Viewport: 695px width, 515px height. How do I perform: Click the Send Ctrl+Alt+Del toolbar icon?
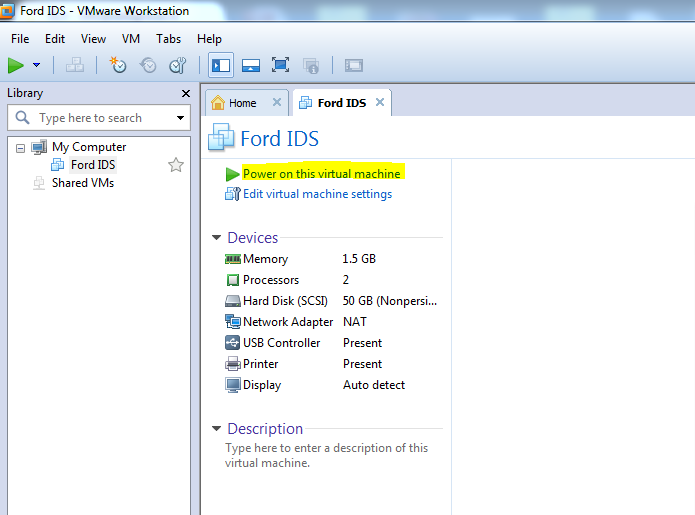tap(74, 66)
